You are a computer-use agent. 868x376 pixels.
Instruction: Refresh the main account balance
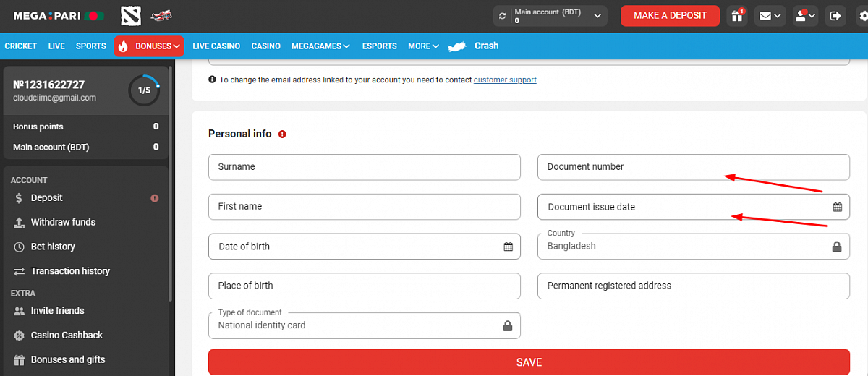tap(503, 16)
